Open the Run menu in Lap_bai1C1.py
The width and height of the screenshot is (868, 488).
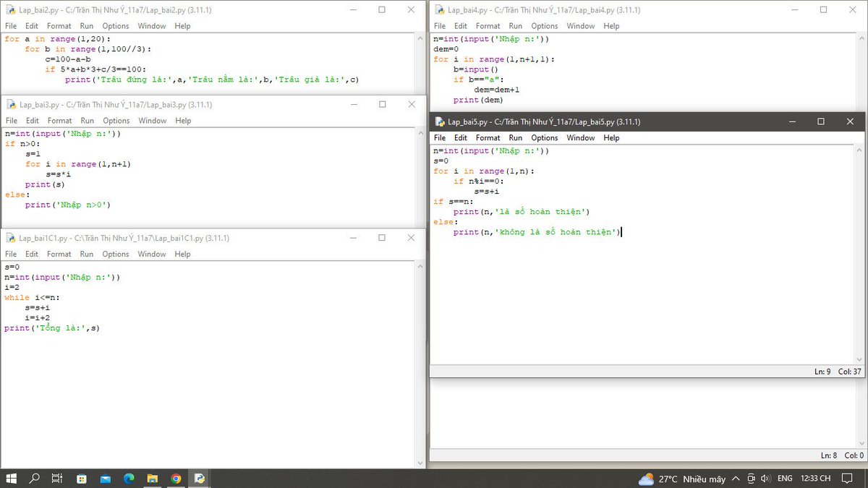pos(87,254)
